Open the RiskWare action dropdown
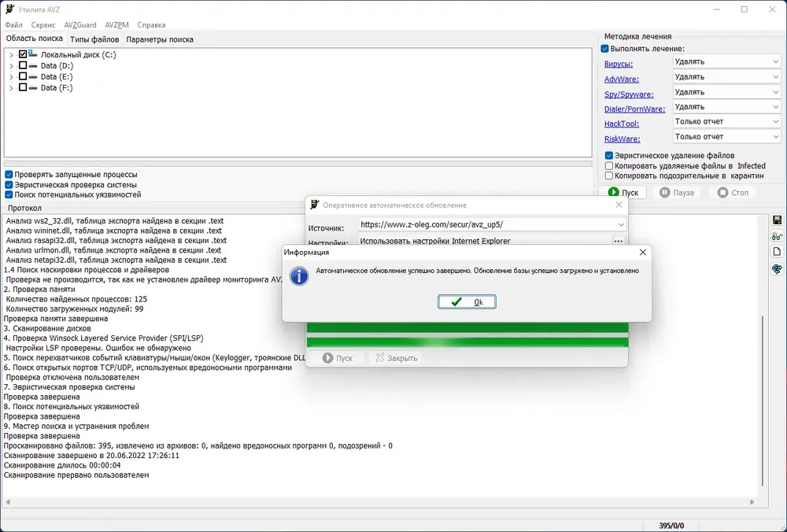The image size is (787, 532). click(726, 136)
